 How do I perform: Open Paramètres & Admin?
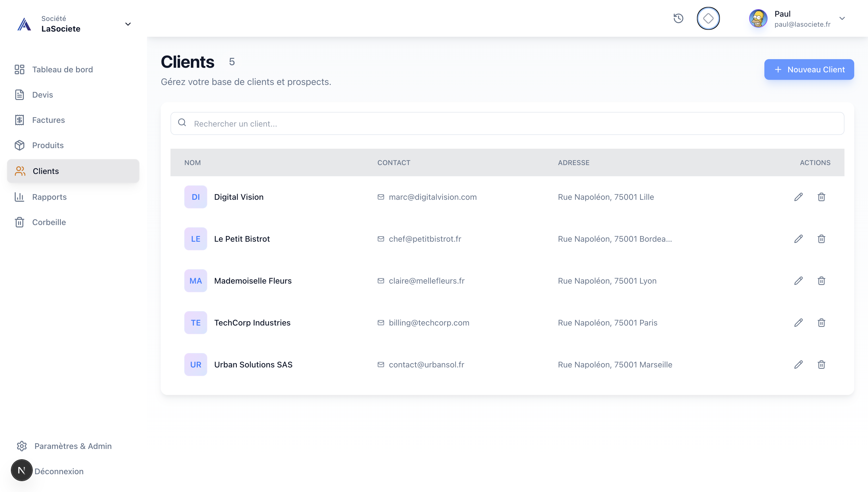(x=73, y=446)
